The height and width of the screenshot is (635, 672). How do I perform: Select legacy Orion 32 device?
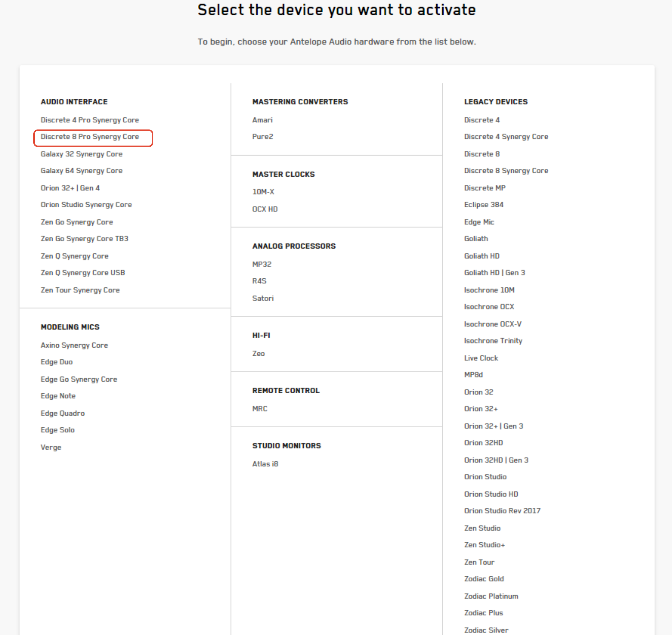click(479, 392)
